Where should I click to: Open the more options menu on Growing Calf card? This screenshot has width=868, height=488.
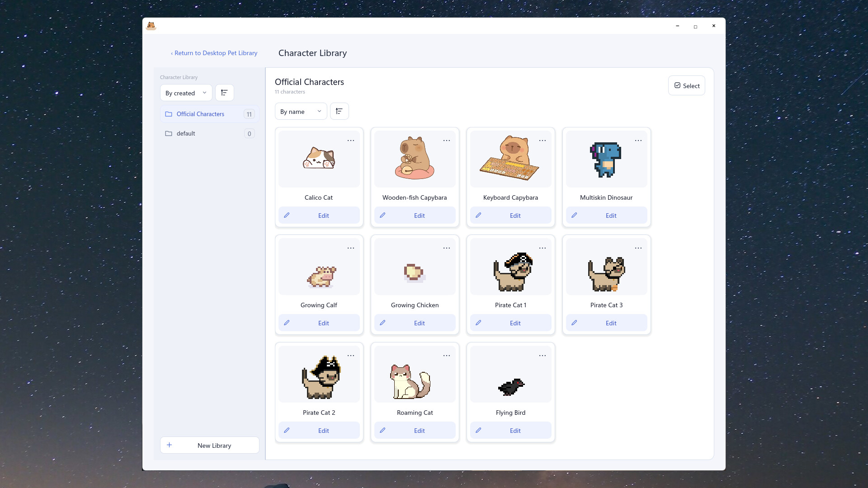pyautogui.click(x=351, y=248)
